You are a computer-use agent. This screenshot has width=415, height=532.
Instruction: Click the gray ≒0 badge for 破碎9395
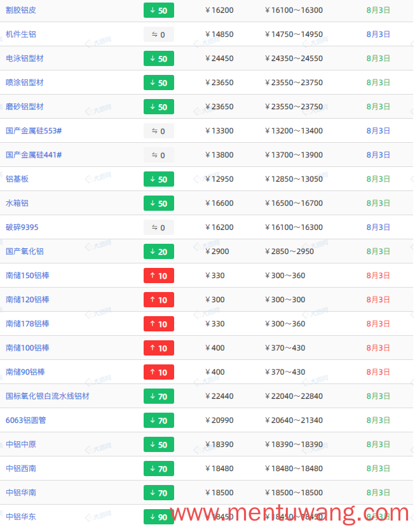(159, 227)
